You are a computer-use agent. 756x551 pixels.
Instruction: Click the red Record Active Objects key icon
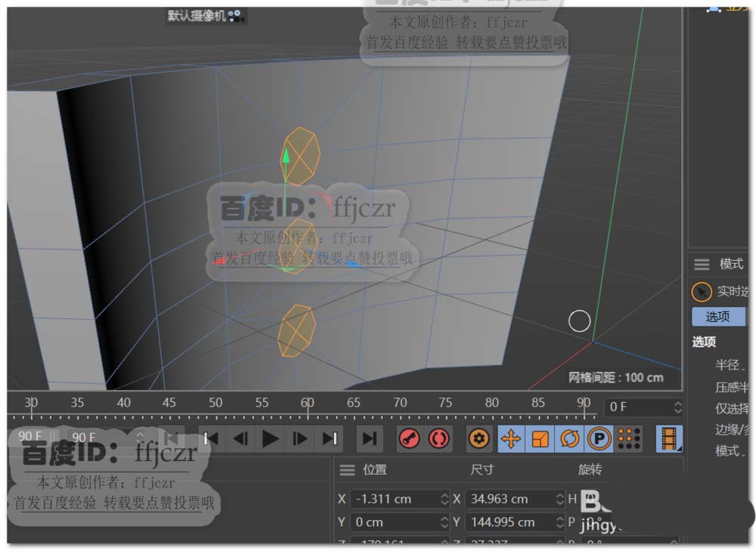pyautogui.click(x=409, y=438)
